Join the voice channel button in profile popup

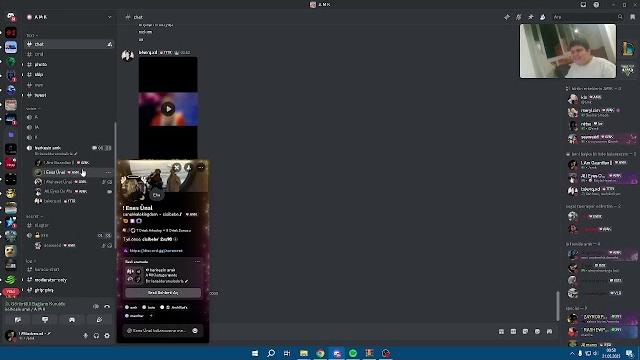(163, 293)
